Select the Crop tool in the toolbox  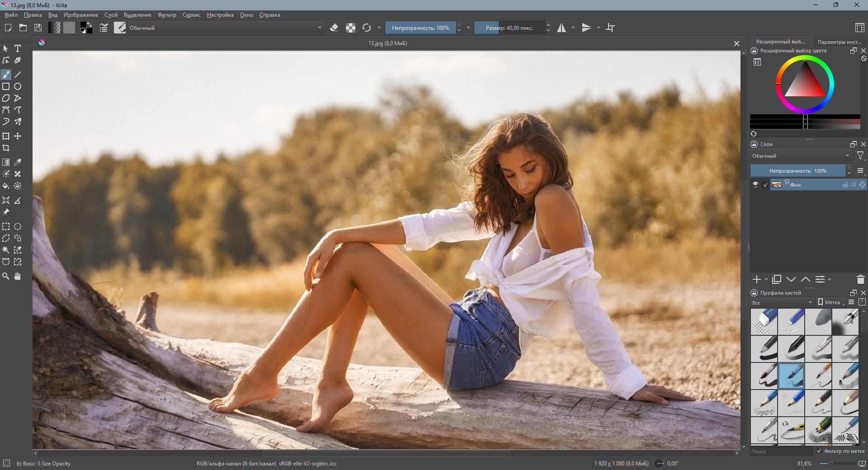[6, 148]
